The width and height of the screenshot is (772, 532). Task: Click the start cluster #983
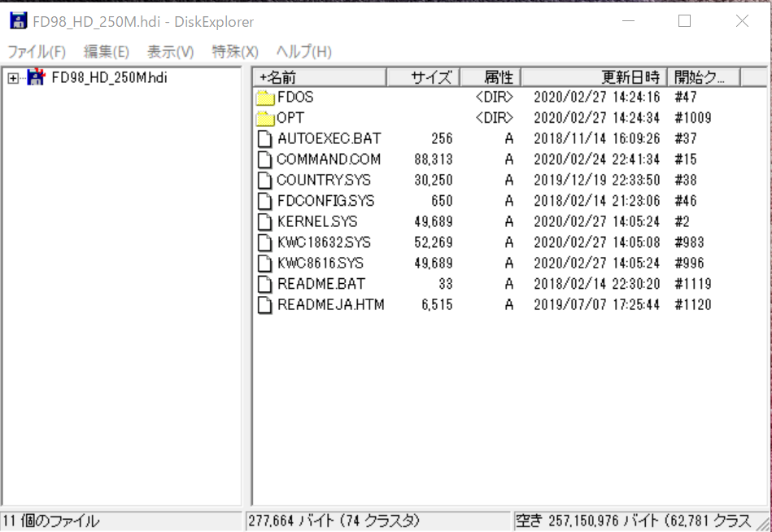[x=689, y=242]
